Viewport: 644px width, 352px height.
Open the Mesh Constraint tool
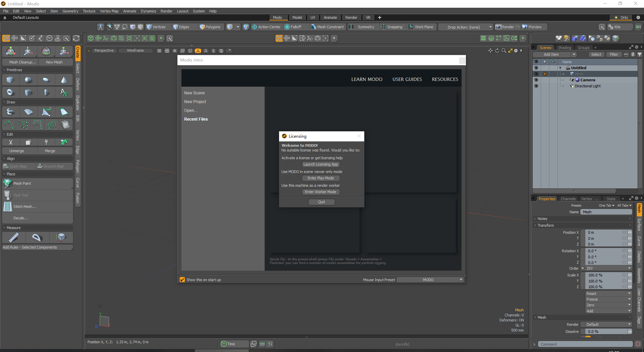pos(328,27)
